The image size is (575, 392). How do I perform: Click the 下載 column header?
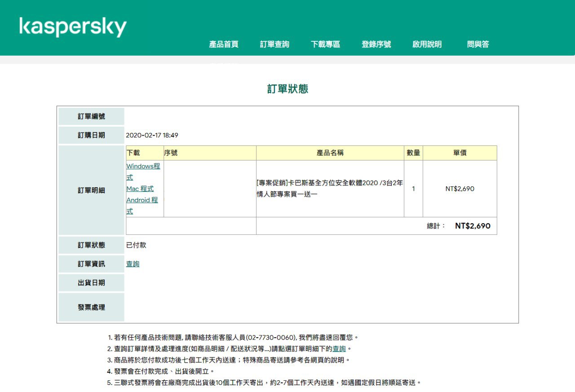[145, 153]
